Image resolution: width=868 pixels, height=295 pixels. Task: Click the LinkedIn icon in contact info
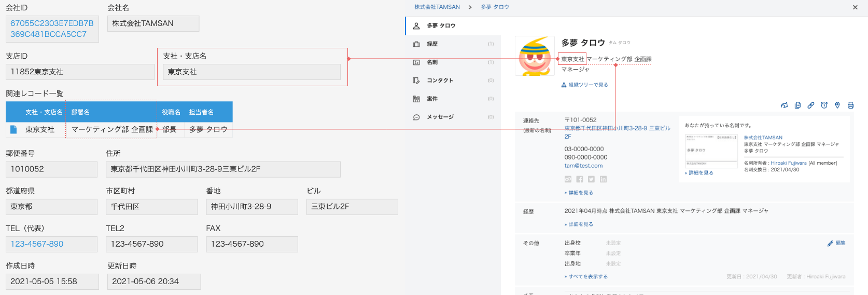[603, 179]
